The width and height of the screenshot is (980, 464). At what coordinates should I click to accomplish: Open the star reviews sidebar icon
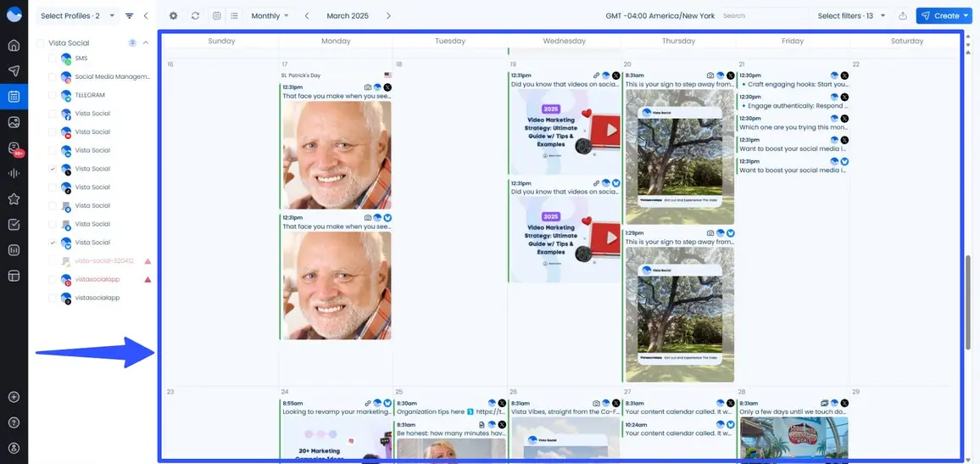[14, 199]
